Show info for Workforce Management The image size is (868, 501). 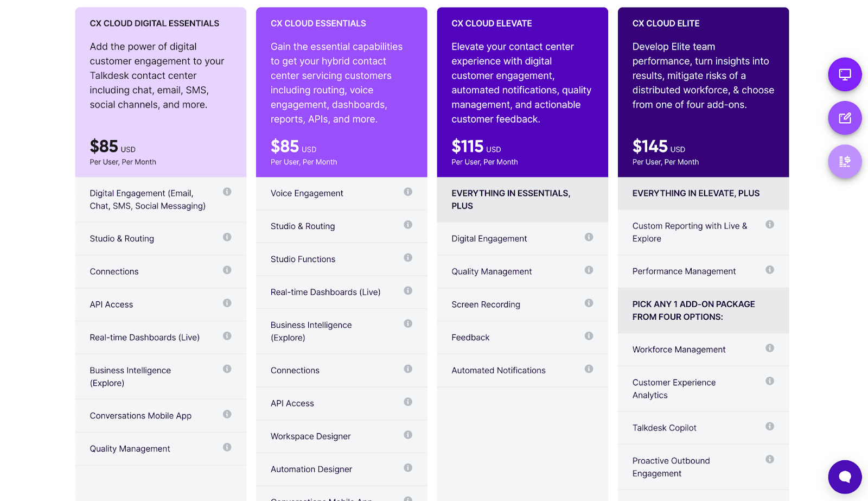point(769,348)
